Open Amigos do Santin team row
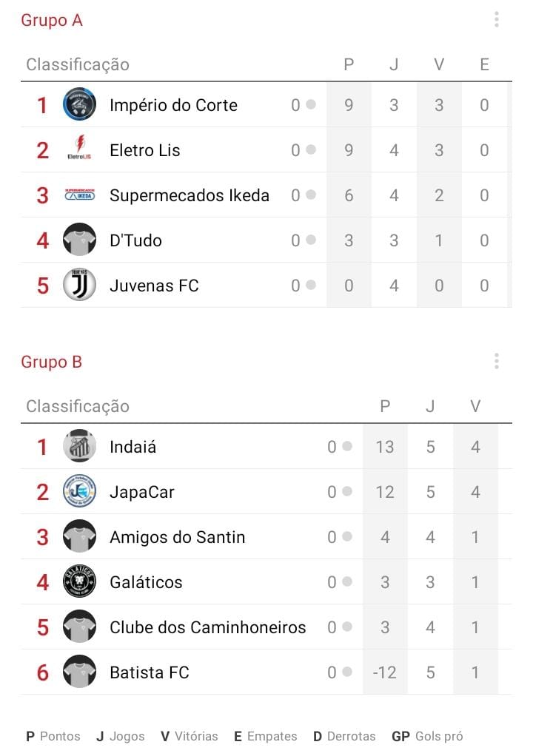The width and height of the screenshot is (533, 756). (266, 536)
